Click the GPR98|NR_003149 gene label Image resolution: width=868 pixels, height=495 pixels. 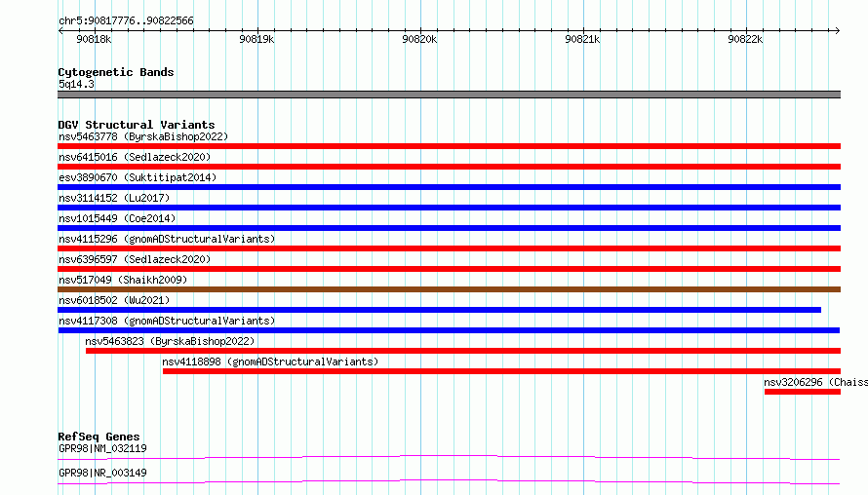(102, 473)
